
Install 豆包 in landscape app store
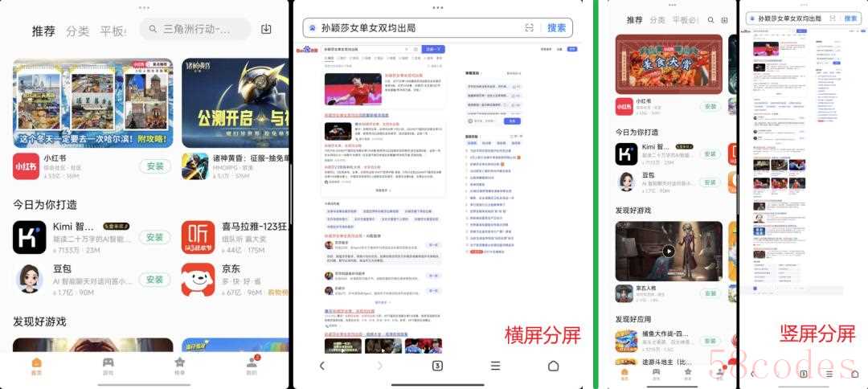point(155,280)
